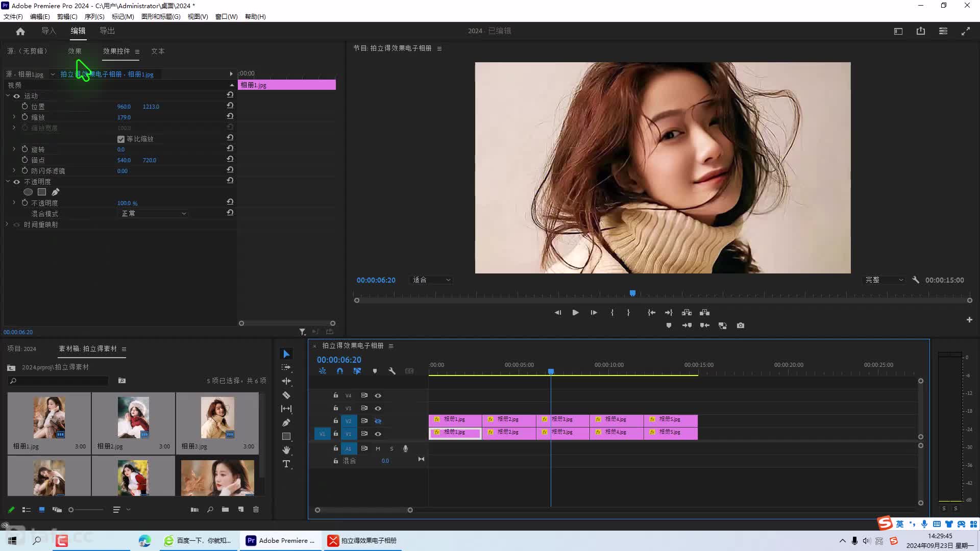Open the 序列(S) menu
The width and height of the screenshot is (980, 551).
coord(94,17)
